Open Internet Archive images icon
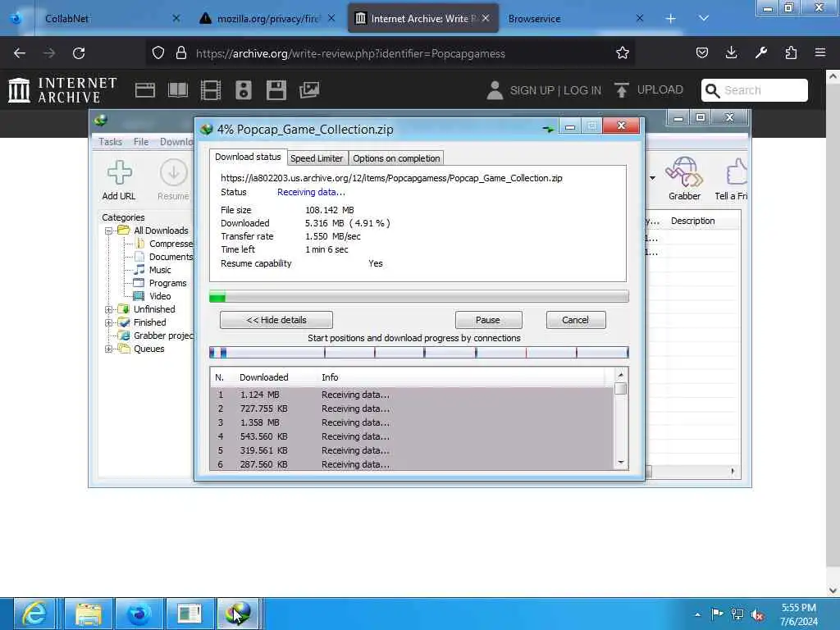840x630 pixels. (x=309, y=90)
